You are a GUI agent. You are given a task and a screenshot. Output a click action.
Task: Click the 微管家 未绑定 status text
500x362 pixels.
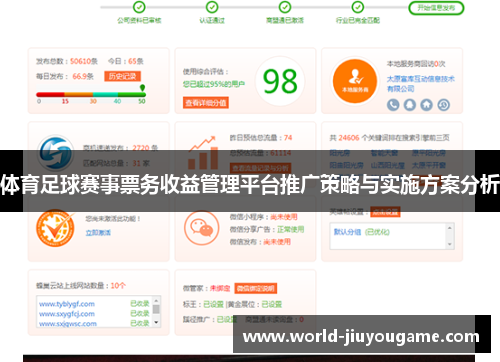click(220, 288)
